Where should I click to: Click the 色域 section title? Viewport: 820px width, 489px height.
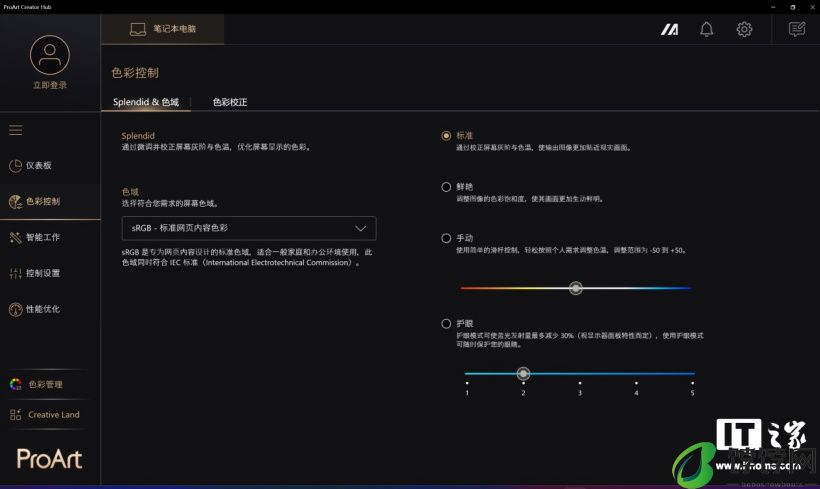pos(130,192)
